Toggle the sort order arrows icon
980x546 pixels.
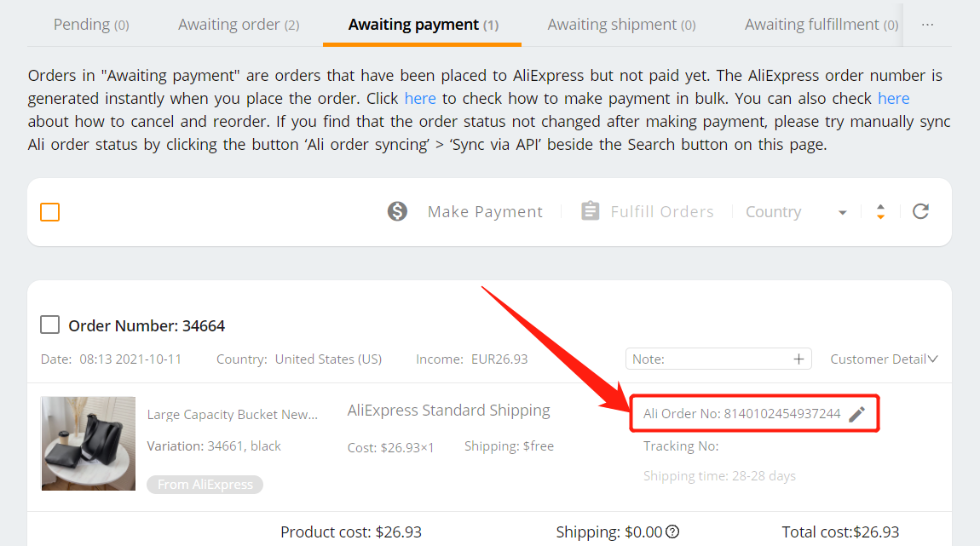tap(880, 212)
